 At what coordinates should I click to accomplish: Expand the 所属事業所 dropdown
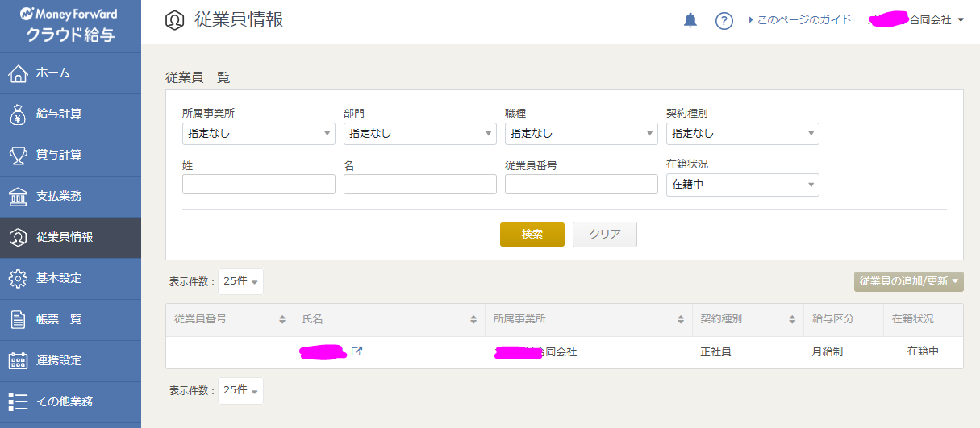click(x=258, y=134)
